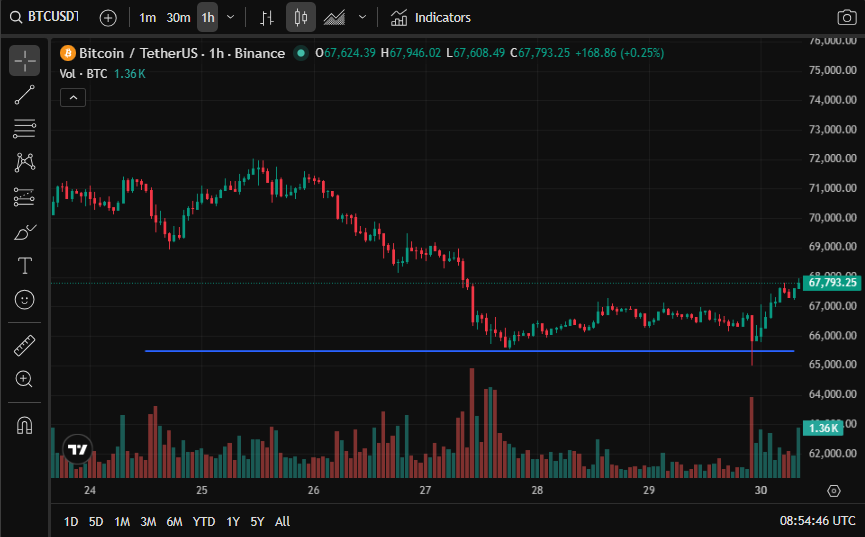Set date range to 1M
Screen dimensions: 865x537
122,522
